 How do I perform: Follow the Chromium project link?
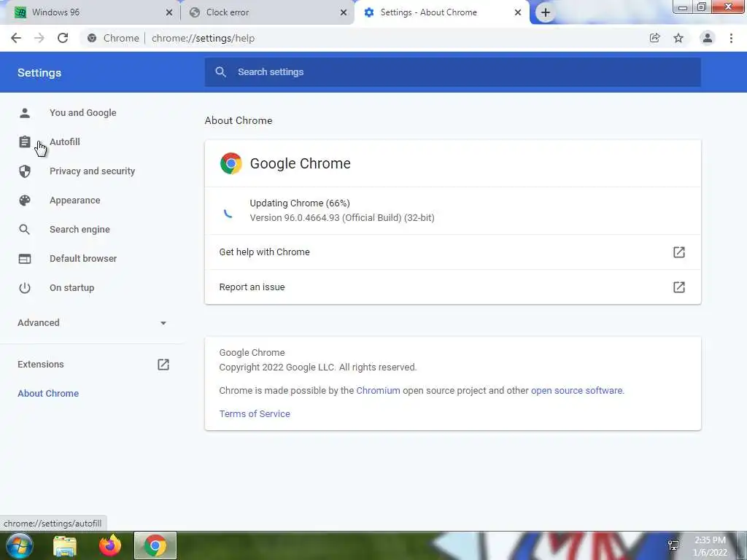coord(379,391)
